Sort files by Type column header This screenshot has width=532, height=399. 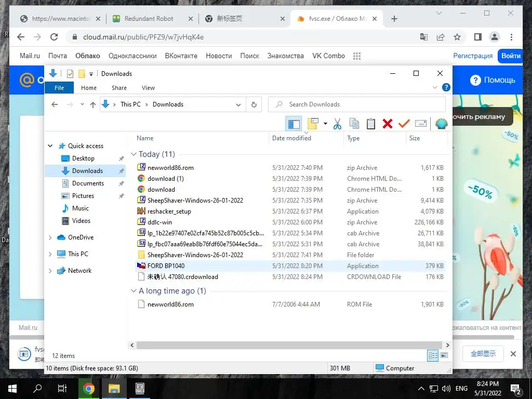coord(353,138)
